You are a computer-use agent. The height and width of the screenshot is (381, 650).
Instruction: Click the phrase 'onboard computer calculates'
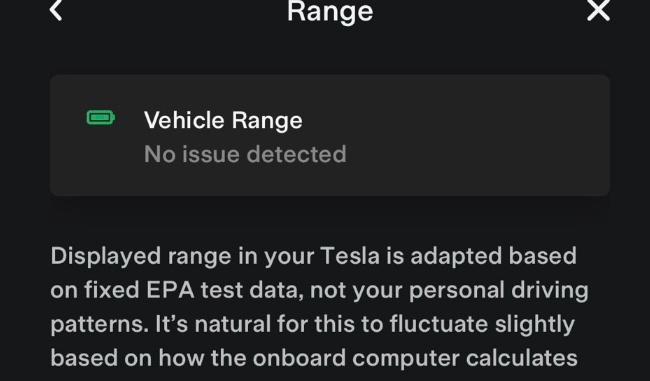point(415,359)
